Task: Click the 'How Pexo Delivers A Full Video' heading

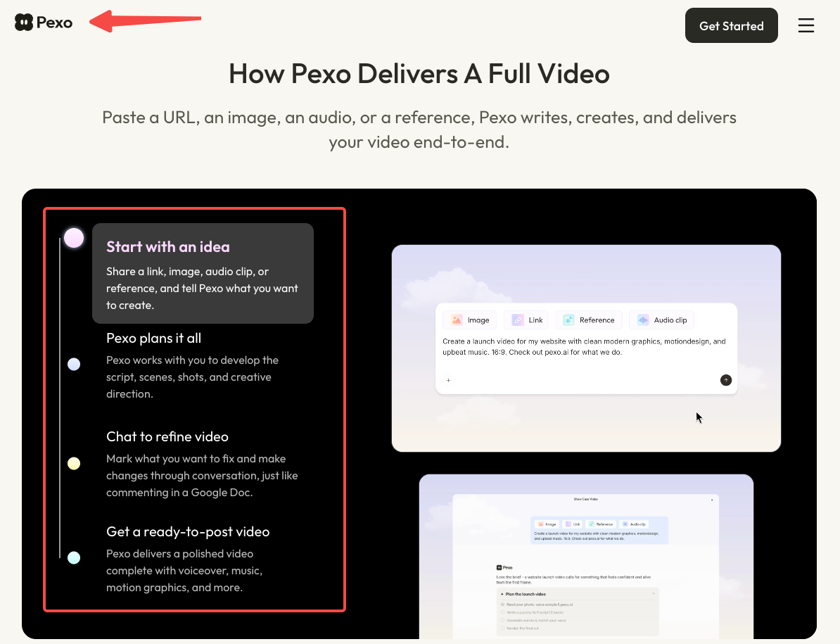Action: 419,73
